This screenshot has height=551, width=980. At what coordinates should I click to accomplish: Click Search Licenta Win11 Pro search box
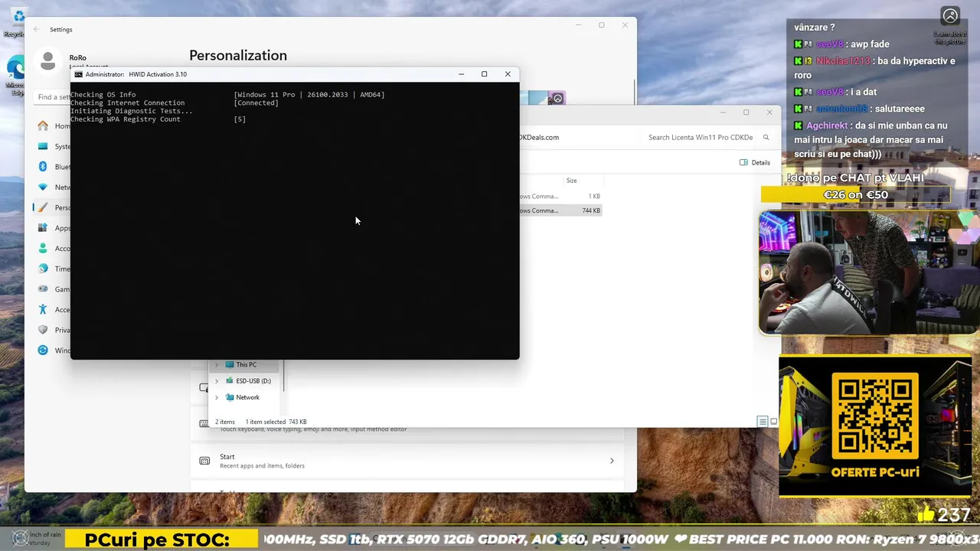click(x=708, y=138)
